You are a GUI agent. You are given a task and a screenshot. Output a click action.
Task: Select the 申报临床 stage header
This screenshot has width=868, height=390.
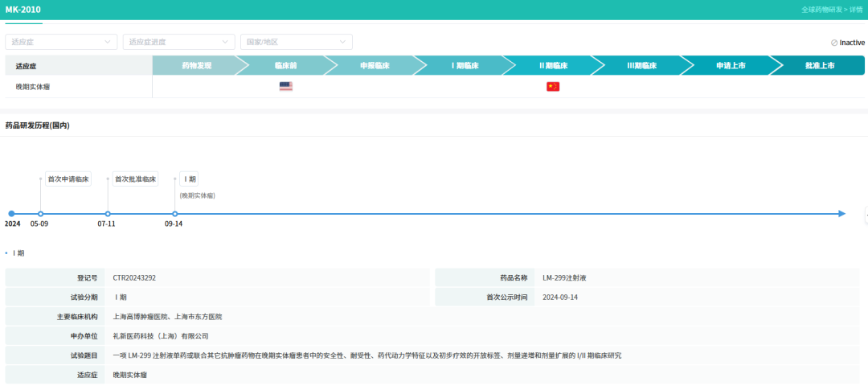tap(375, 65)
